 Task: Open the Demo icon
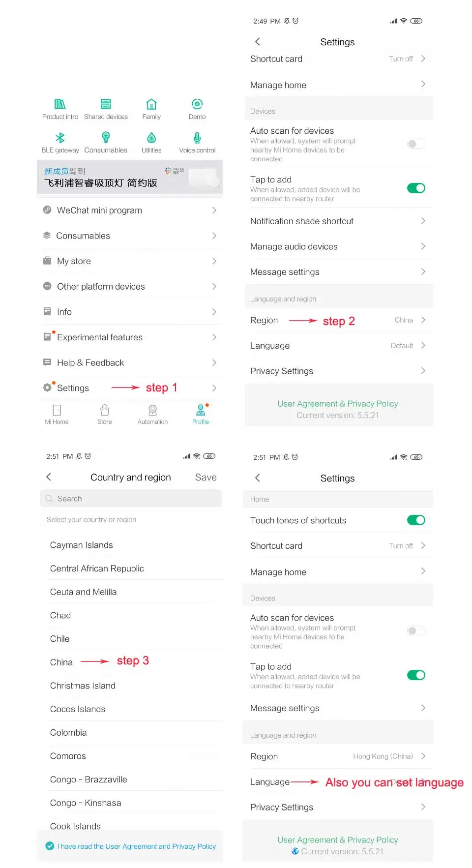coord(197,104)
